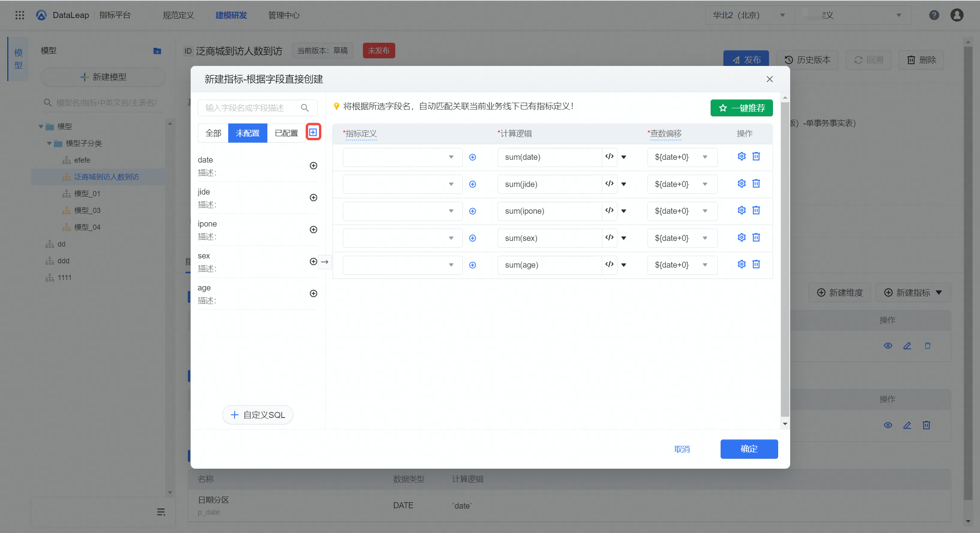Open code editor for sum(jide)
Image resolution: width=980 pixels, height=533 pixels.
(610, 184)
